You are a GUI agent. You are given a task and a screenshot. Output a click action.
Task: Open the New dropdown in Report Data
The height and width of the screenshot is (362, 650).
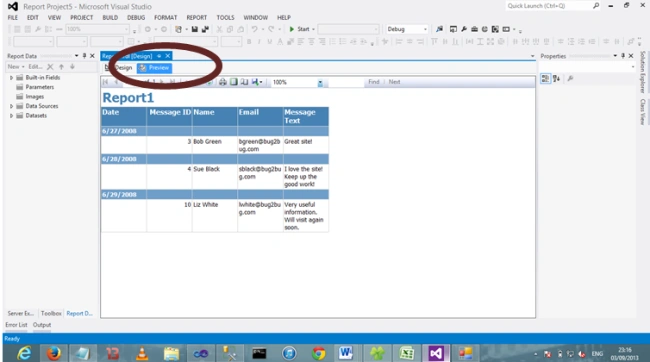pos(16,66)
